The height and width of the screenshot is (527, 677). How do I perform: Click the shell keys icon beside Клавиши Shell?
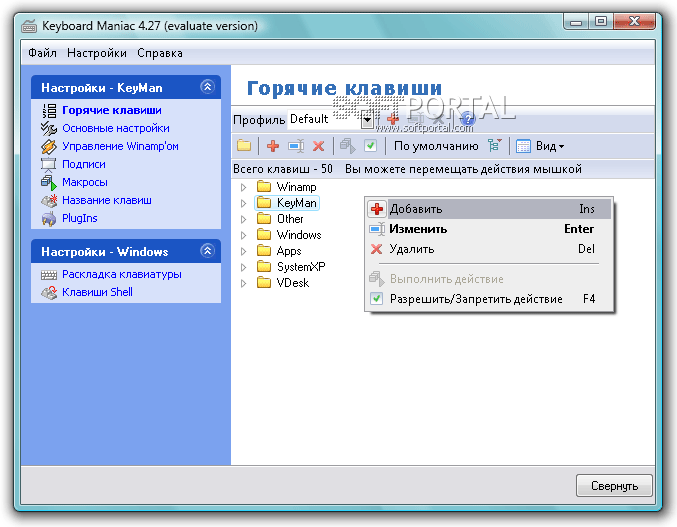pyautogui.click(x=49, y=293)
